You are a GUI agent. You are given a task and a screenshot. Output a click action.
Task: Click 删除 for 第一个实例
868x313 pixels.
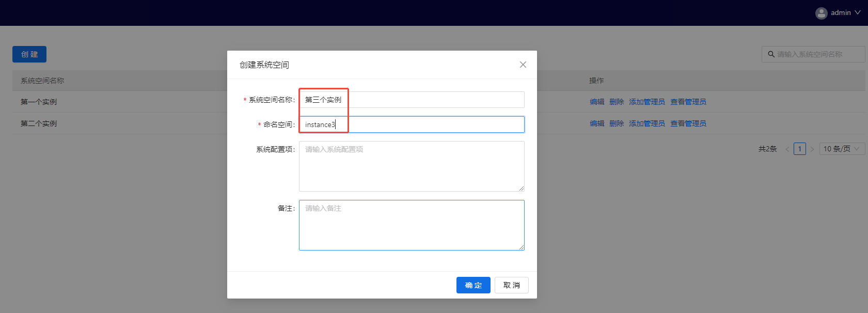617,102
